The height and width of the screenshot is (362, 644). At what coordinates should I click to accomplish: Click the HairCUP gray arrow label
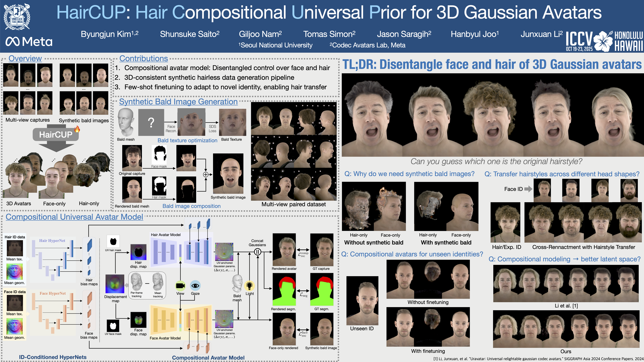[56, 135]
